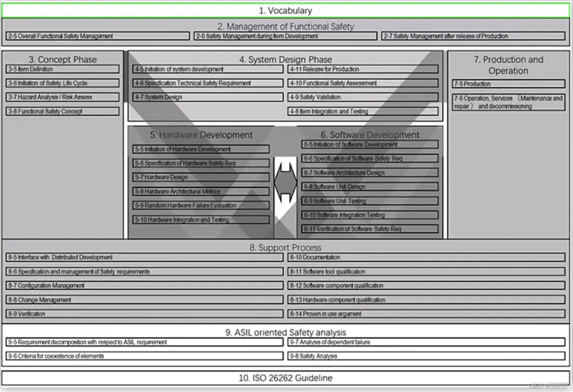Click the 9. ASIL oriented Safety analysis heading
This screenshot has width=573, height=392.
286,332
